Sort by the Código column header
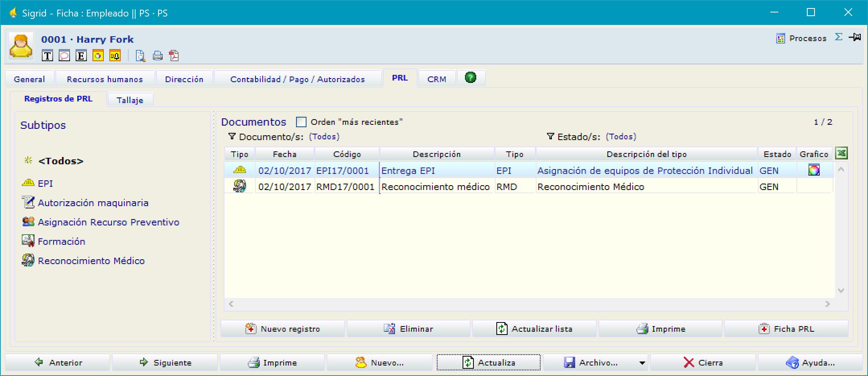 (347, 154)
